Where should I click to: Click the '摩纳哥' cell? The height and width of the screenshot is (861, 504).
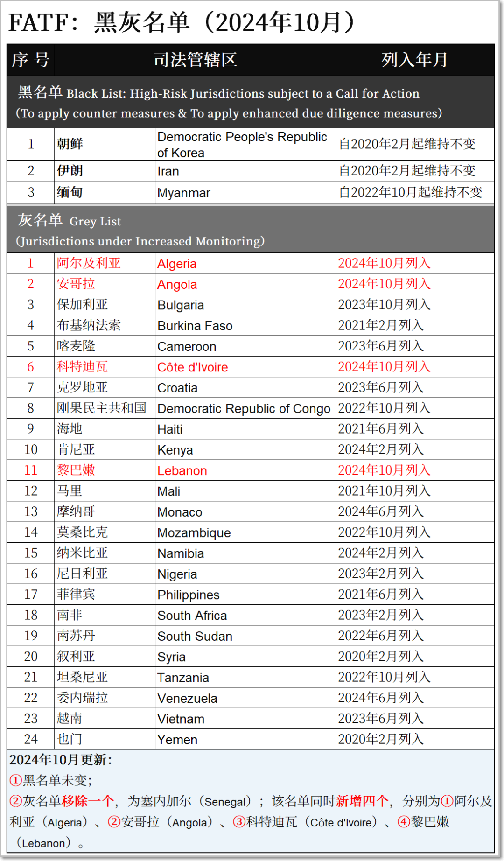pos(105,511)
